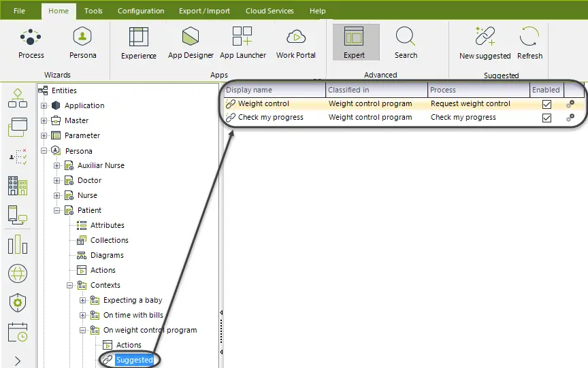Sort by the Classified in column header
Viewport: 588px width, 368px height.
click(376, 90)
